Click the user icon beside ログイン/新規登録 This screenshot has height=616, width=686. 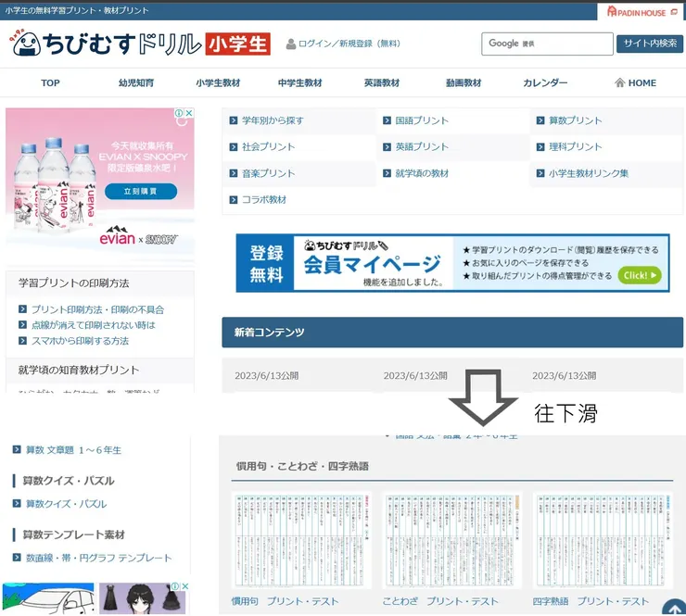pos(290,44)
